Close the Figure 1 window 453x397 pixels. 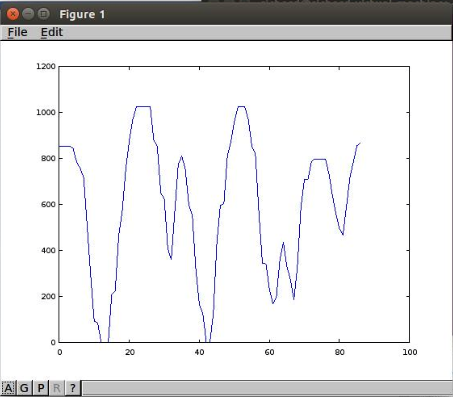coord(13,14)
